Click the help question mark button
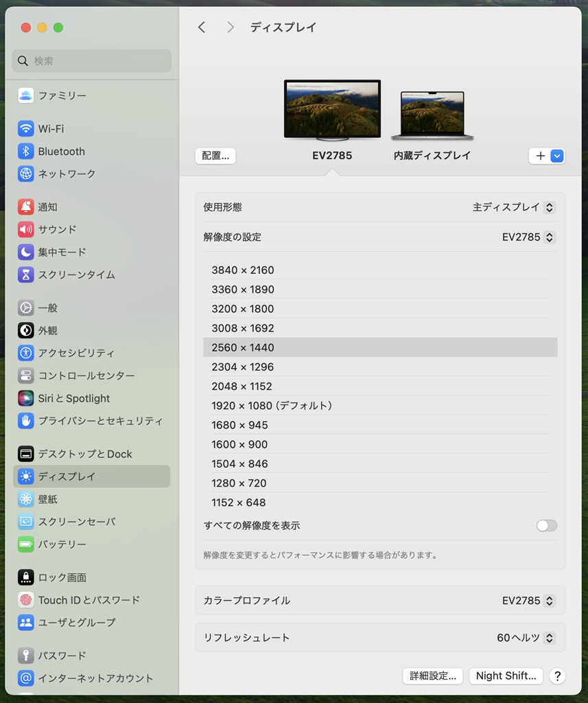 pyautogui.click(x=558, y=676)
